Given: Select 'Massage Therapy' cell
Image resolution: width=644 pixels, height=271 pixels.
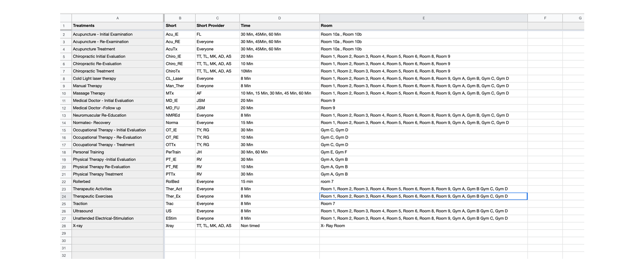Looking at the screenshot, I should pos(117,93).
